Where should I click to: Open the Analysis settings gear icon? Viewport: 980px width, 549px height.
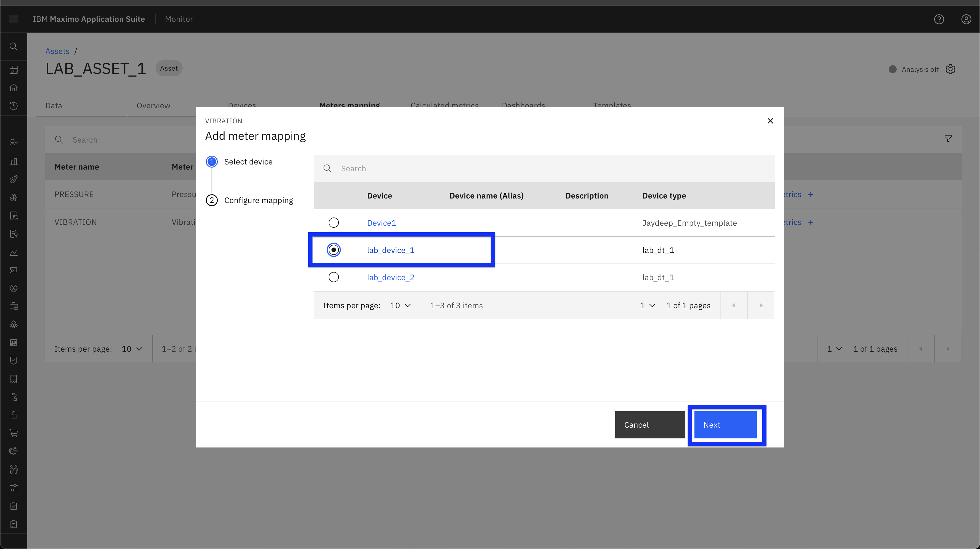[x=950, y=69]
